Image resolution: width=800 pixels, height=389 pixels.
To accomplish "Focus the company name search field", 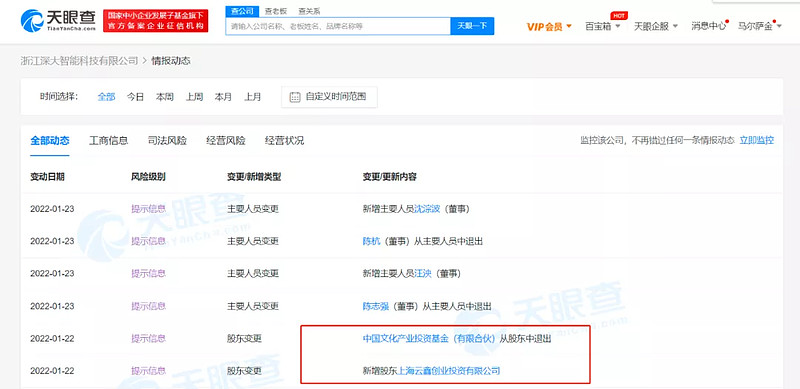I will click(x=338, y=26).
